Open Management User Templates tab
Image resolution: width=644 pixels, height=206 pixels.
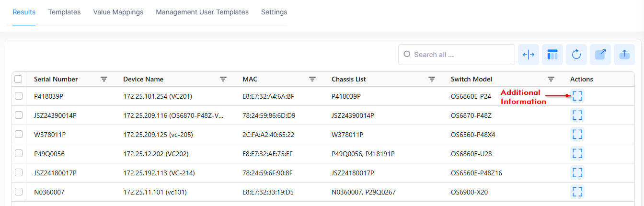[x=202, y=12]
